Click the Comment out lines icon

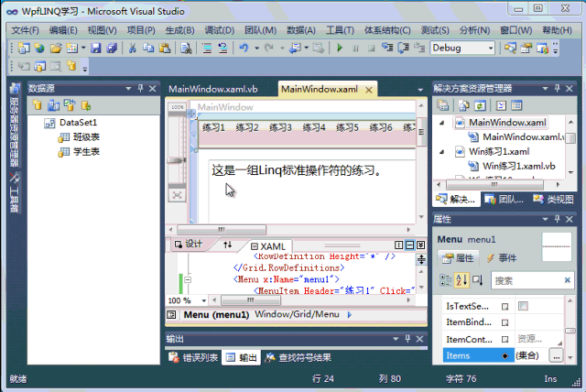click(207, 48)
